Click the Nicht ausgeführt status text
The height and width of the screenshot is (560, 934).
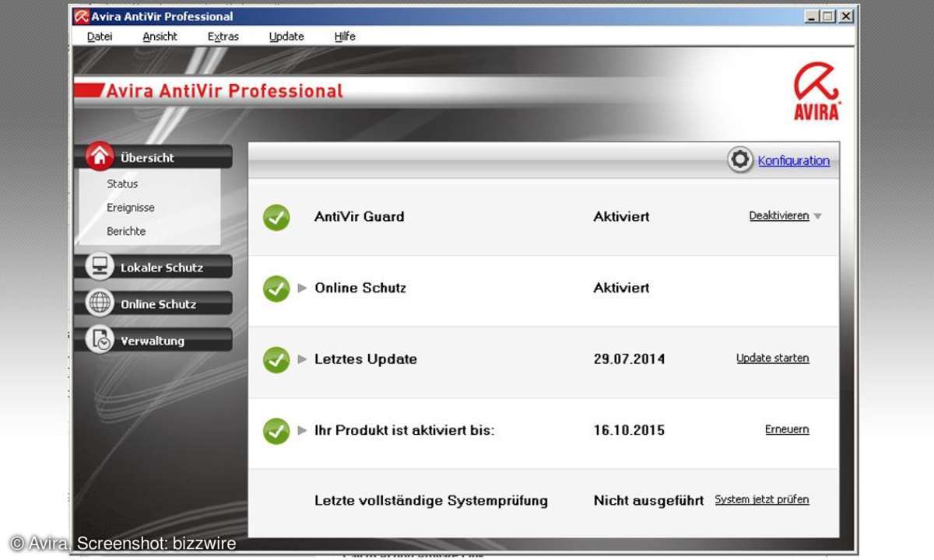click(648, 501)
